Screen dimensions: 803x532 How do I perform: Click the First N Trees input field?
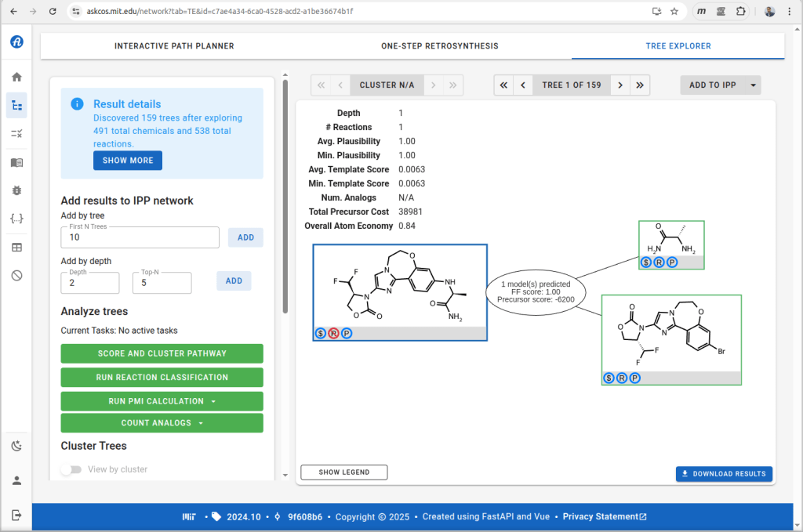click(140, 237)
